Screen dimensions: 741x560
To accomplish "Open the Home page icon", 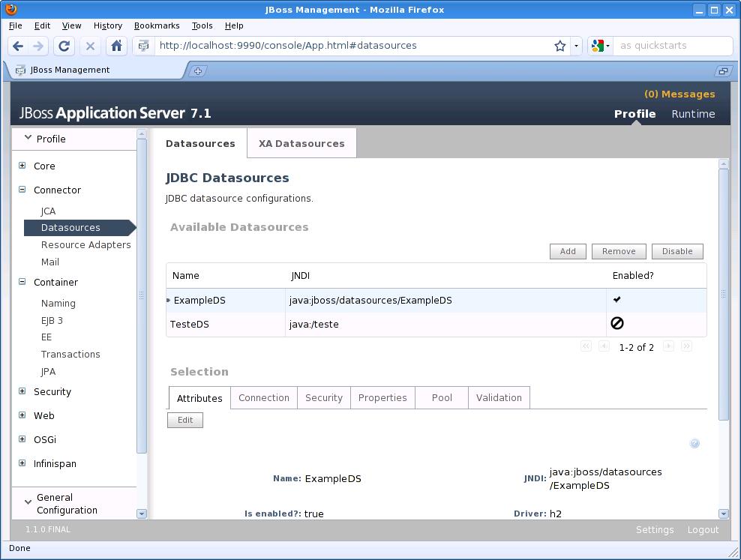I will (x=116, y=46).
